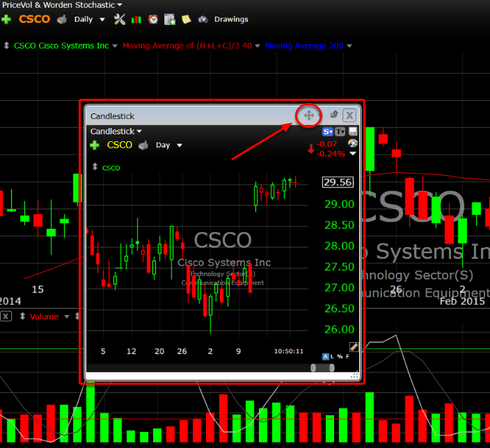The width and height of the screenshot is (490, 448).
Task: Click the 29.00 price axis label
Action: click(340, 205)
